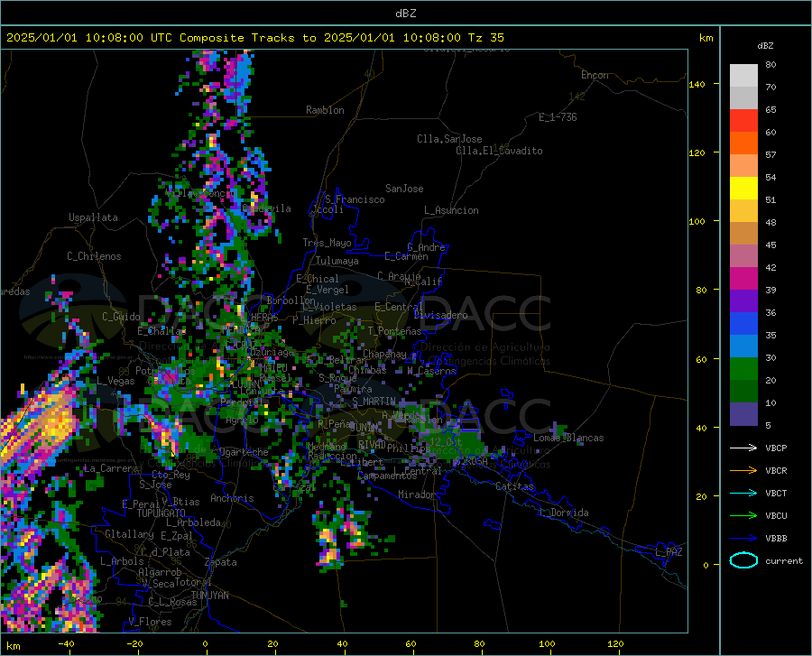Select the bright green 30 dBZ swatch

click(743, 369)
